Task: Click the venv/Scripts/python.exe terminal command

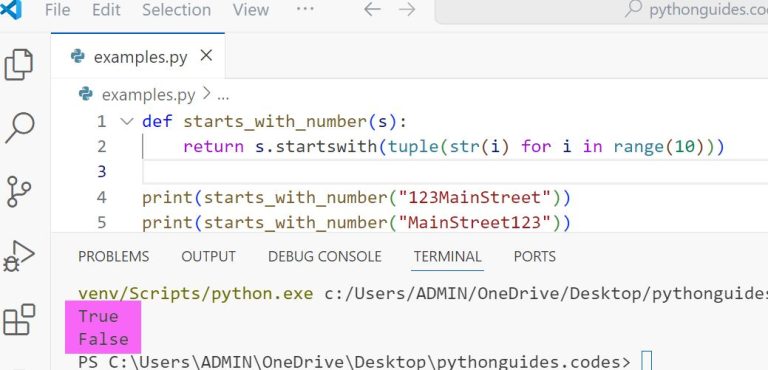Action: (x=195, y=294)
